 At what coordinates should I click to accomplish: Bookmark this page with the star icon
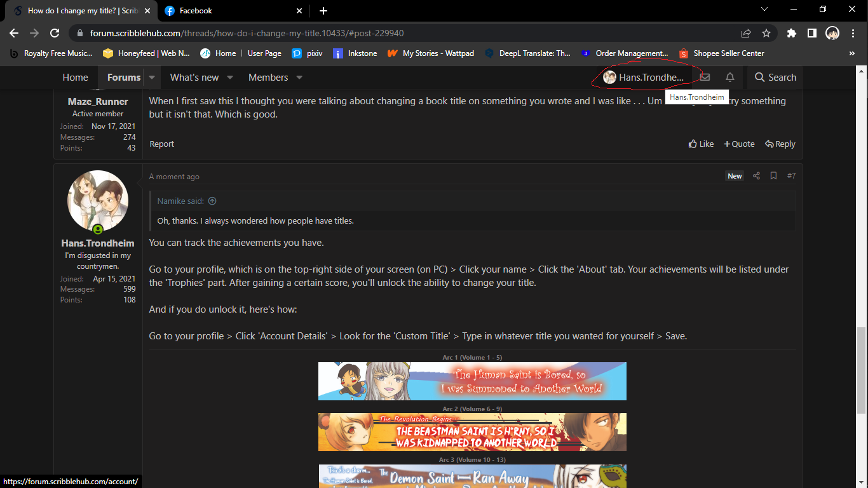[x=766, y=33]
